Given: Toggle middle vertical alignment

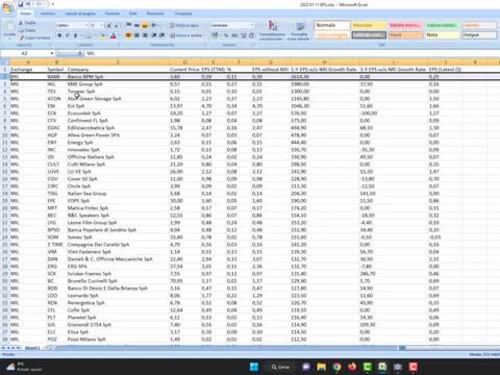Looking at the screenshot, I should pyautogui.click(x=137, y=25).
